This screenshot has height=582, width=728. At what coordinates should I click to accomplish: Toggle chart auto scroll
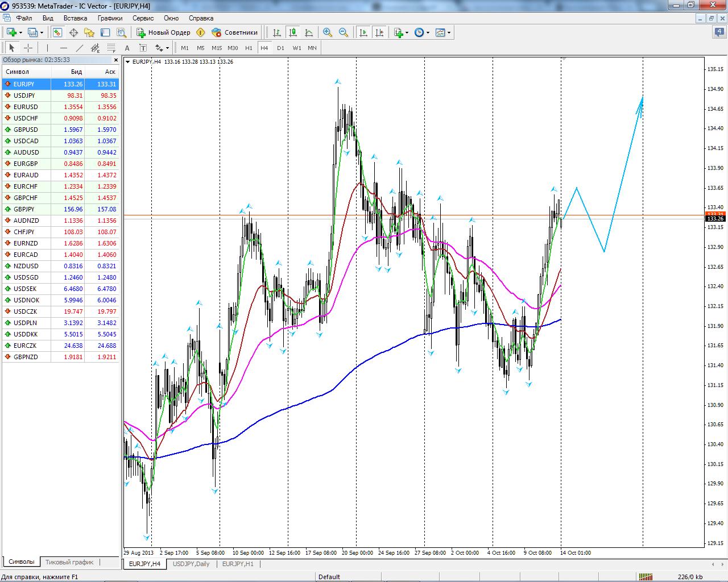pyautogui.click(x=363, y=32)
